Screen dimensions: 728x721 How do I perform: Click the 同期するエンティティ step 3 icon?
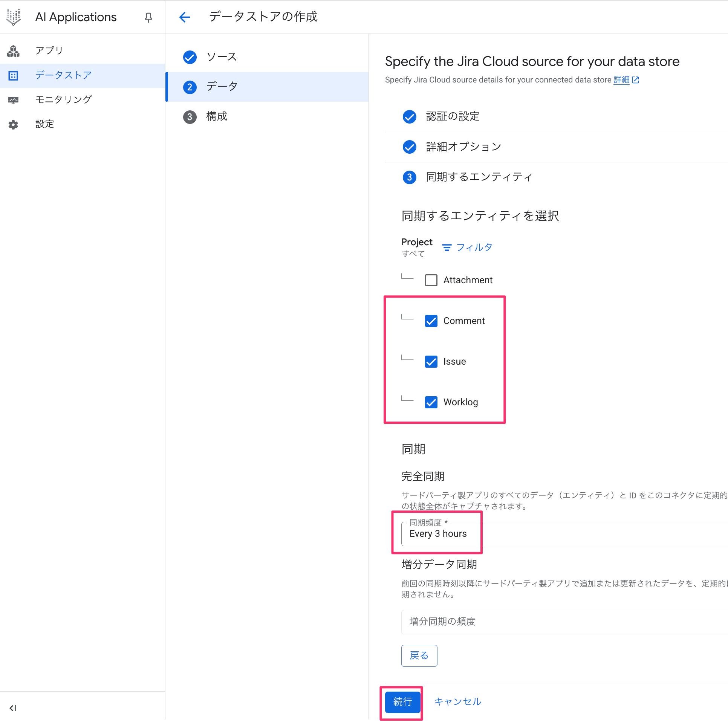(410, 177)
